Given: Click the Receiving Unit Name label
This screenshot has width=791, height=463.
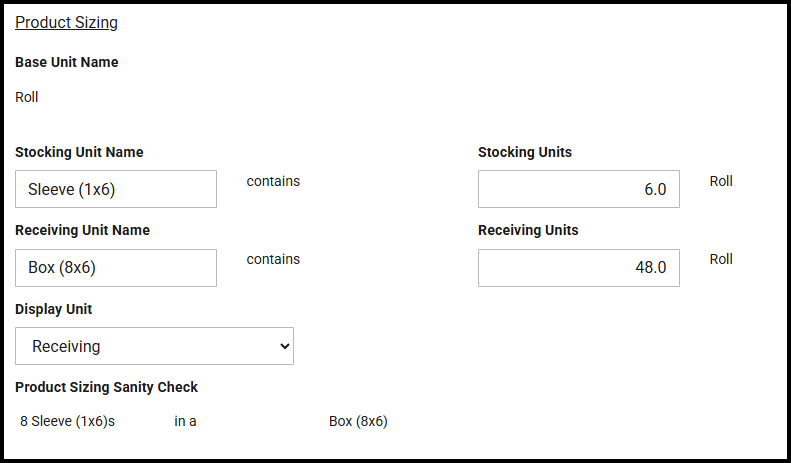Looking at the screenshot, I should point(82,230).
